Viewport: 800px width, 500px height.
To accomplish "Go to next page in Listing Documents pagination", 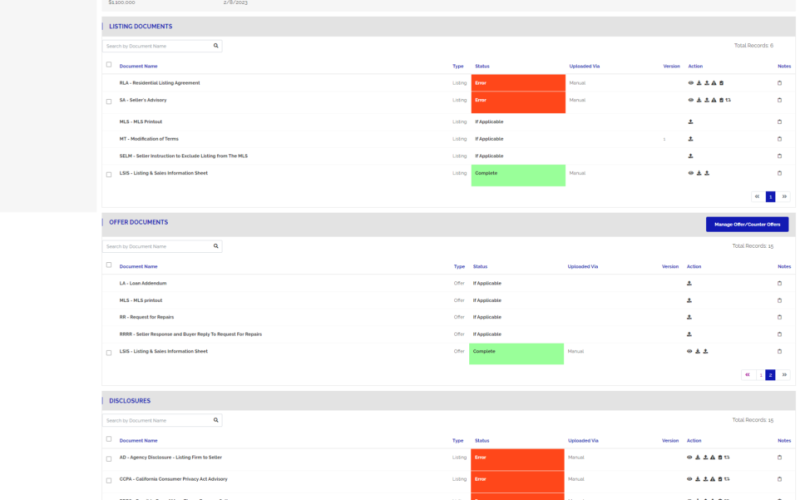I will pos(784,197).
